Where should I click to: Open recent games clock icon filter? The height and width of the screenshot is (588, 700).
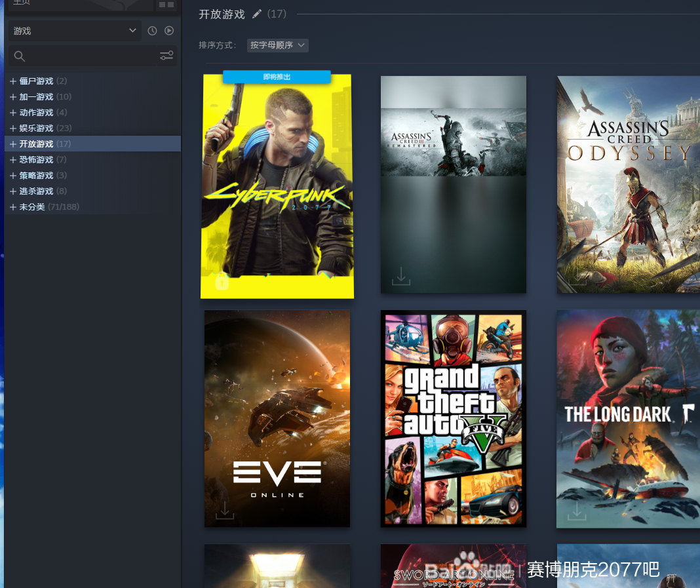click(152, 31)
